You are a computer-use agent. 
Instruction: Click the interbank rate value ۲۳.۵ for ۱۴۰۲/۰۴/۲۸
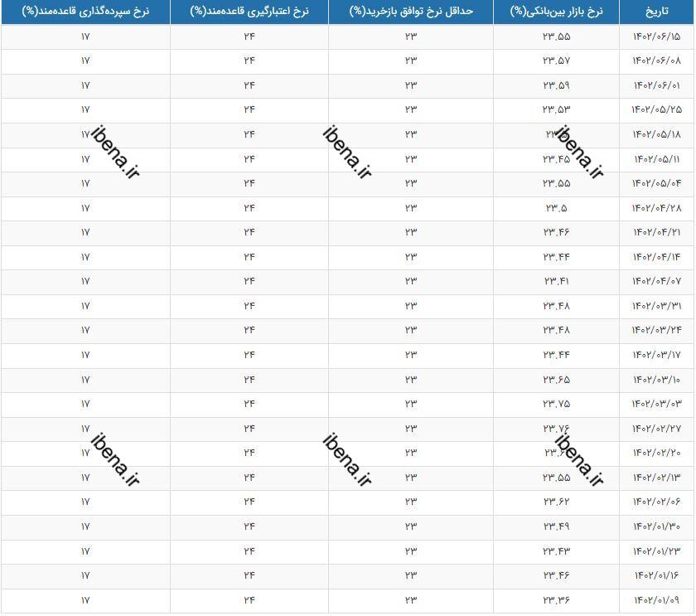click(556, 207)
